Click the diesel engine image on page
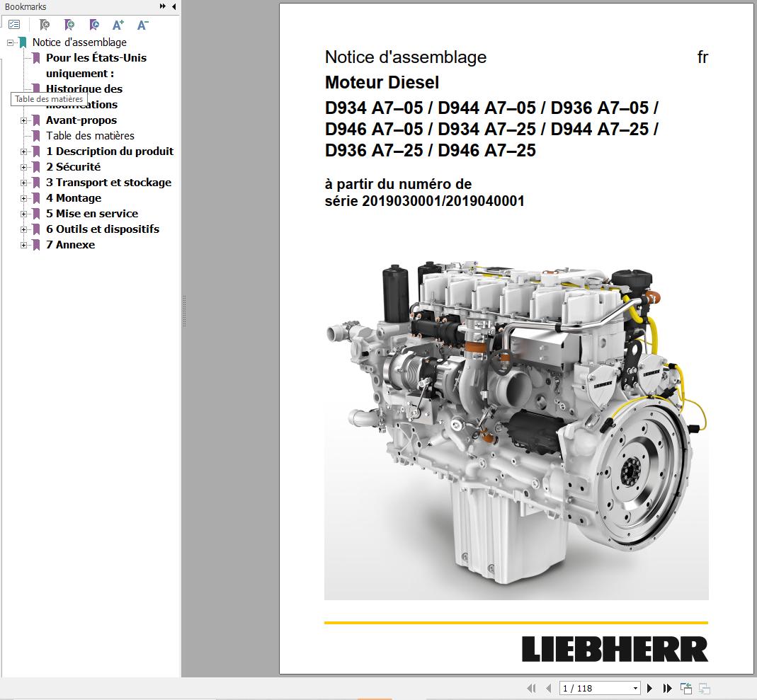The height and width of the screenshot is (700, 757). [x=516, y=422]
